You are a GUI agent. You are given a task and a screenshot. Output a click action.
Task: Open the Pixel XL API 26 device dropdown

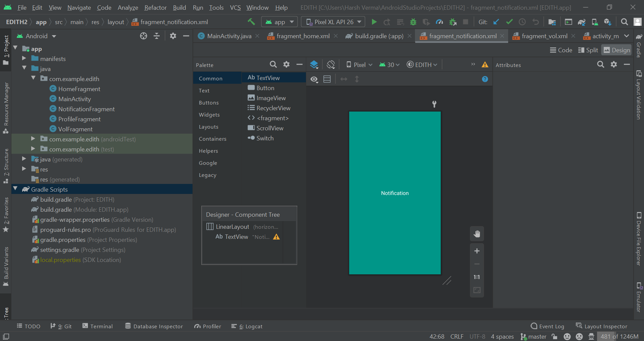pos(333,22)
